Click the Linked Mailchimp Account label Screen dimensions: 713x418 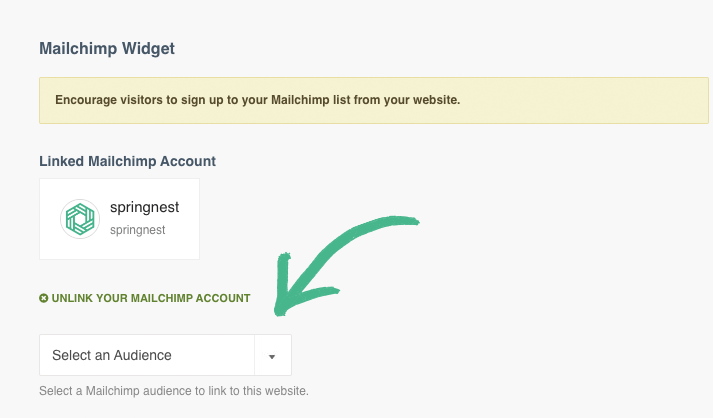click(127, 160)
